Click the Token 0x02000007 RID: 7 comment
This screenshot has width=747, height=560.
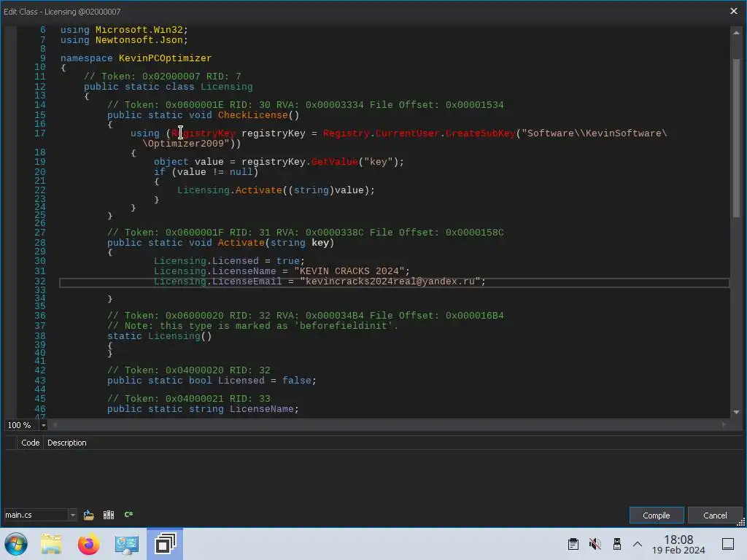point(163,76)
